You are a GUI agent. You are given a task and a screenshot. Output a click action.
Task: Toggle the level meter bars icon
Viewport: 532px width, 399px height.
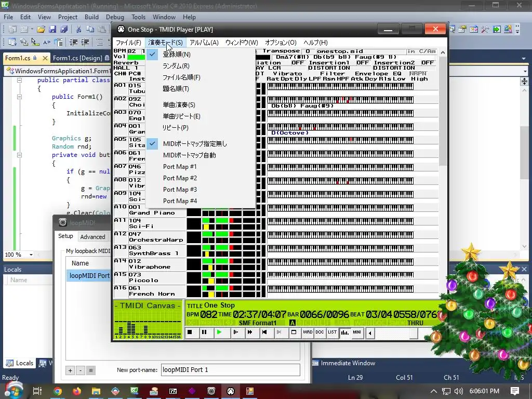345,332
